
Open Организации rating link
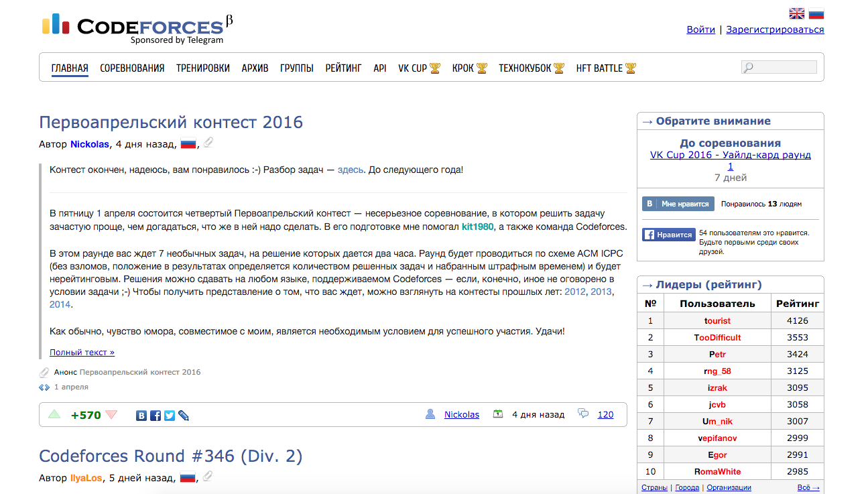click(x=729, y=487)
